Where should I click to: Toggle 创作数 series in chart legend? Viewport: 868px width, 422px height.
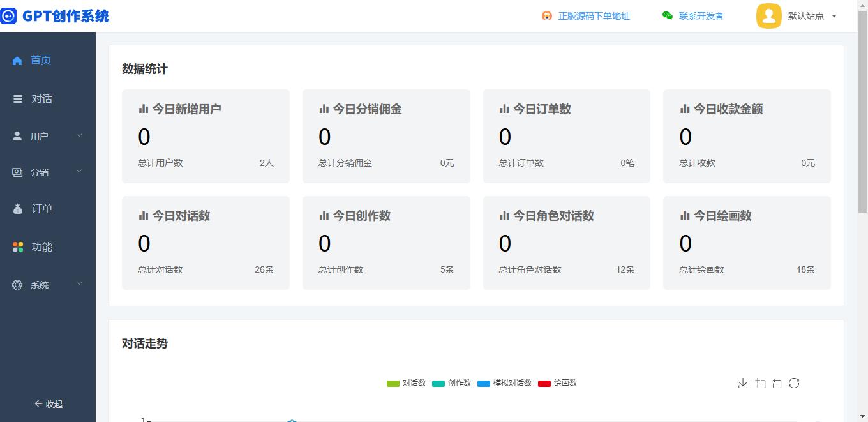[451, 383]
